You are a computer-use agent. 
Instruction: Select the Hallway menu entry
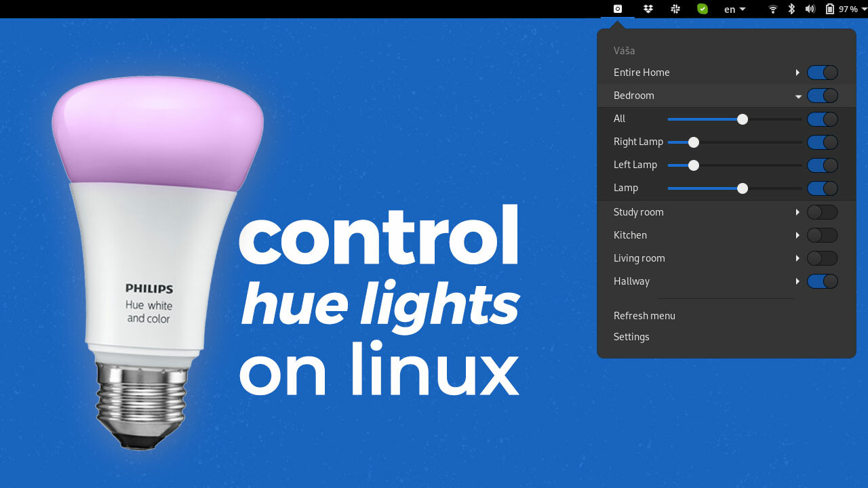(726, 281)
